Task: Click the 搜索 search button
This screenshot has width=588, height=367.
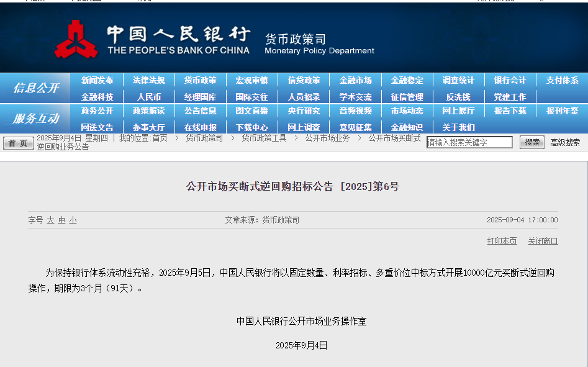Action: 531,142
